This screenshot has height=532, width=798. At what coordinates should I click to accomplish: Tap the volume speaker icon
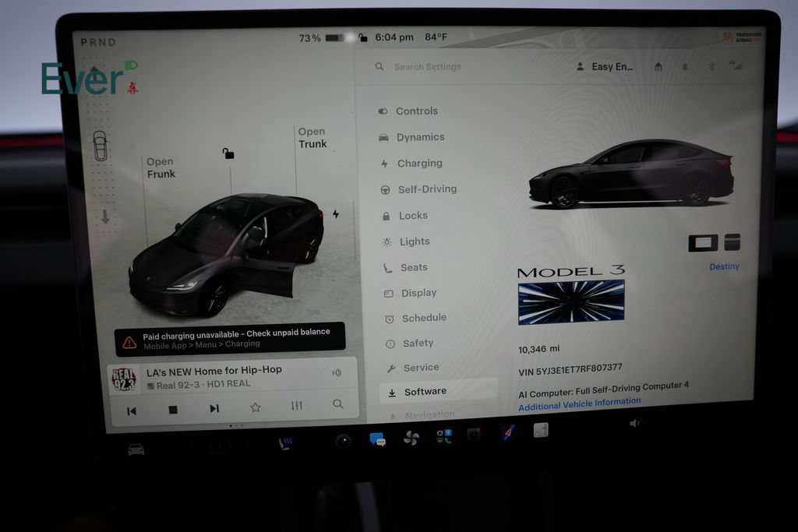pos(634,423)
